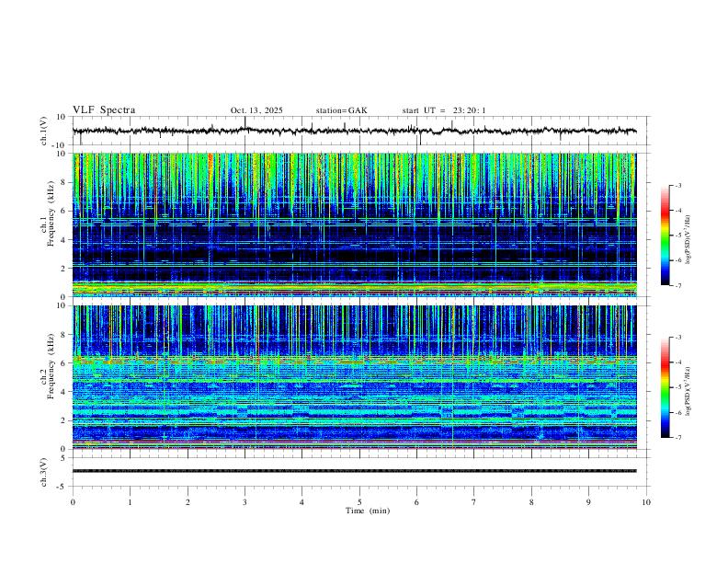The width and height of the screenshot is (728, 563).
Task: Click the ch.1 colorbar log(PSD) label
Action: (688, 240)
